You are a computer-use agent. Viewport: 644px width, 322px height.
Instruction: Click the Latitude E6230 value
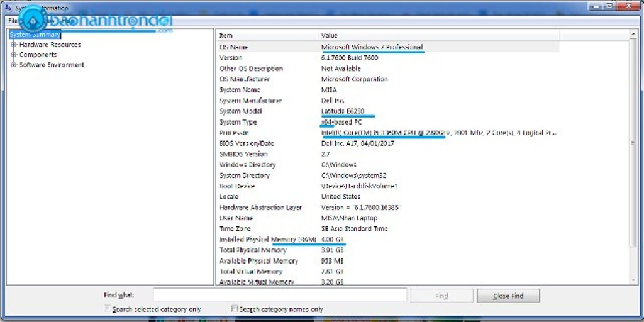pyautogui.click(x=343, y=111)
